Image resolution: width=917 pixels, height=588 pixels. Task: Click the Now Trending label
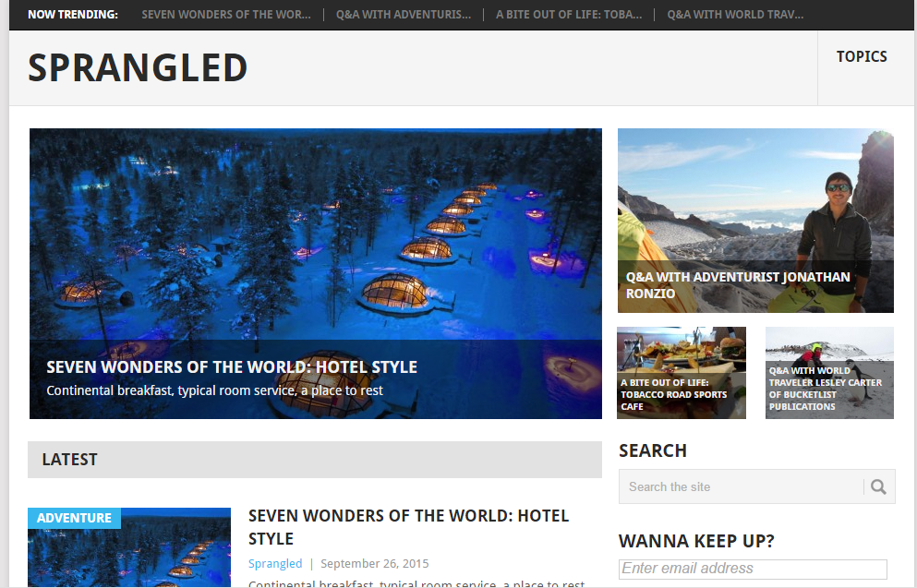tap(73, 15)
